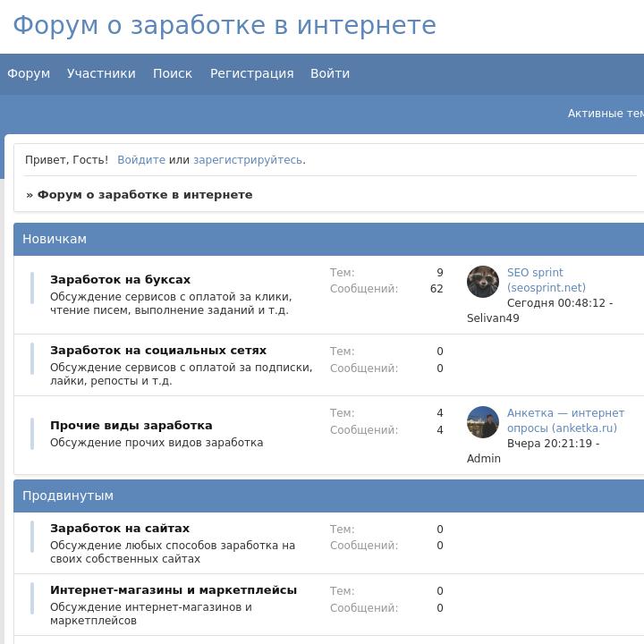Open the SEO sprint (seosprint.net) topic
The width and height of the screenshot is (644, 644).
tap(547, 280)
